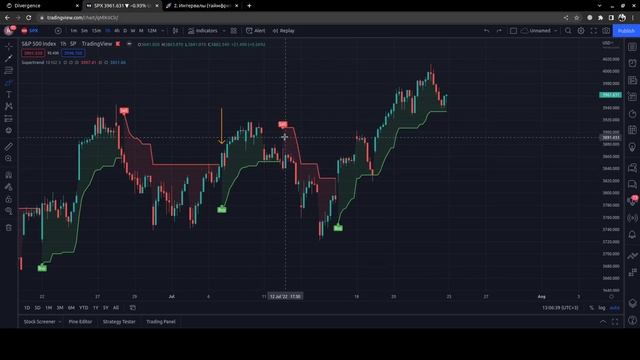Open the Stock Screener tab
640x360 pixels.
(39, 322)
